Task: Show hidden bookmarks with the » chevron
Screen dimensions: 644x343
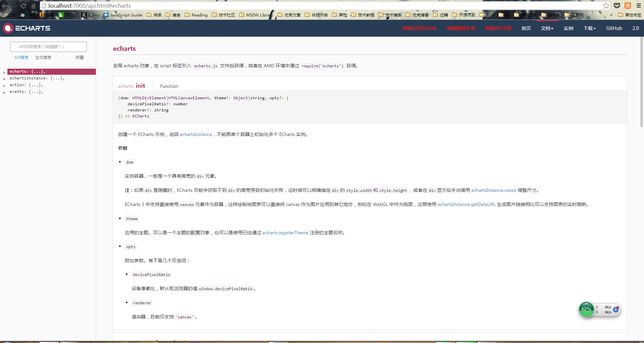Action: (611, 15)
